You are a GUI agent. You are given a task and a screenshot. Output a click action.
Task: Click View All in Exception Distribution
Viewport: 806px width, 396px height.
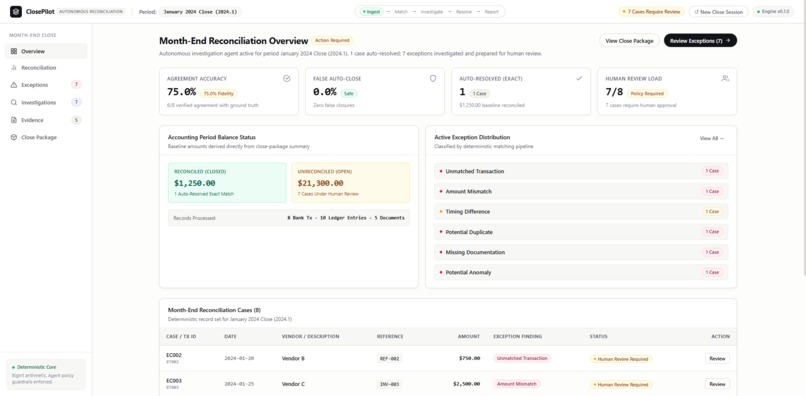click(712, 138)
